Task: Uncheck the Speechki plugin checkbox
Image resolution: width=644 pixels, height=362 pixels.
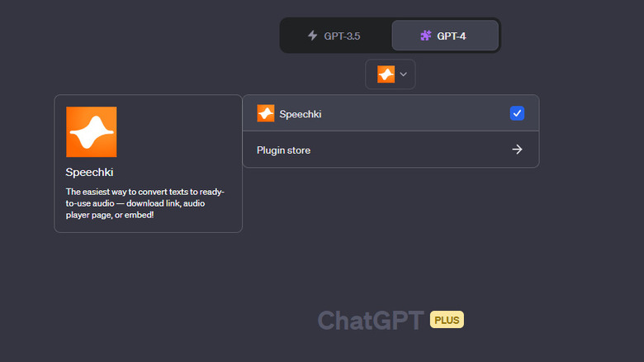Action: click(x=517, y=113)
